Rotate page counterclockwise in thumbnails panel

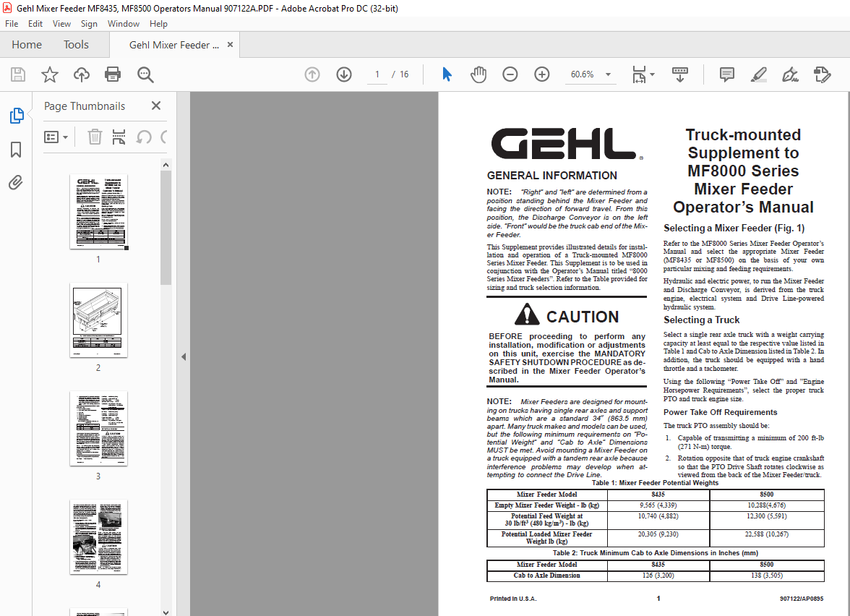pyautogui.click(x=144, y=137)
